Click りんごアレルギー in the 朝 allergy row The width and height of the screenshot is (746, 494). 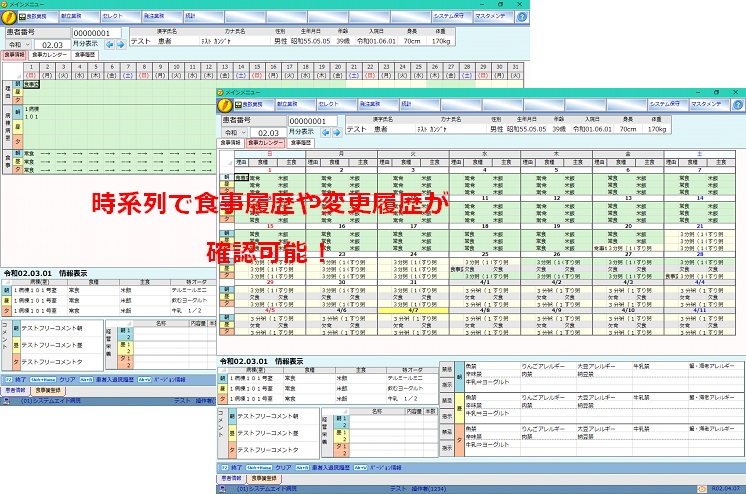[x=543, y=366]
